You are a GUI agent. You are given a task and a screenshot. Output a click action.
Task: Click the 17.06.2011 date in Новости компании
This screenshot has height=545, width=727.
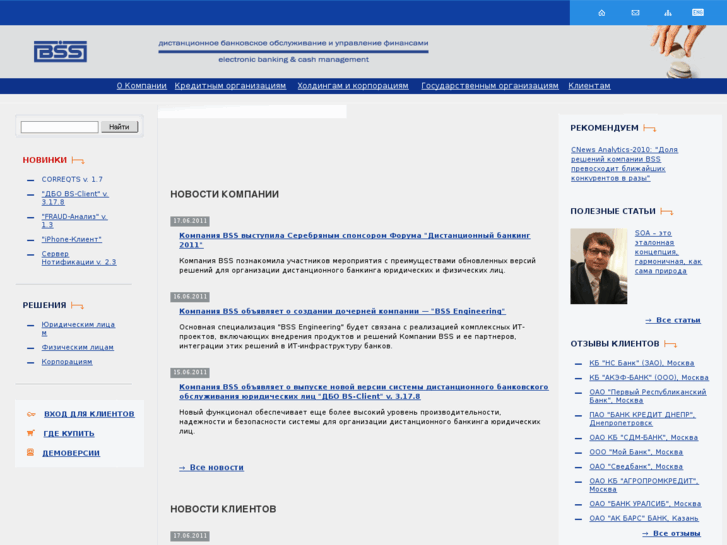click(x=190, y=221)
